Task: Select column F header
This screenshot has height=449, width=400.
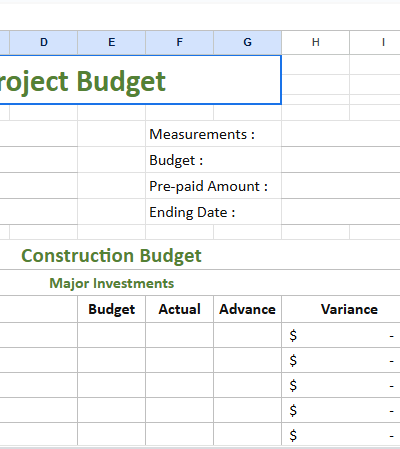Action: (x=180, y=42)
